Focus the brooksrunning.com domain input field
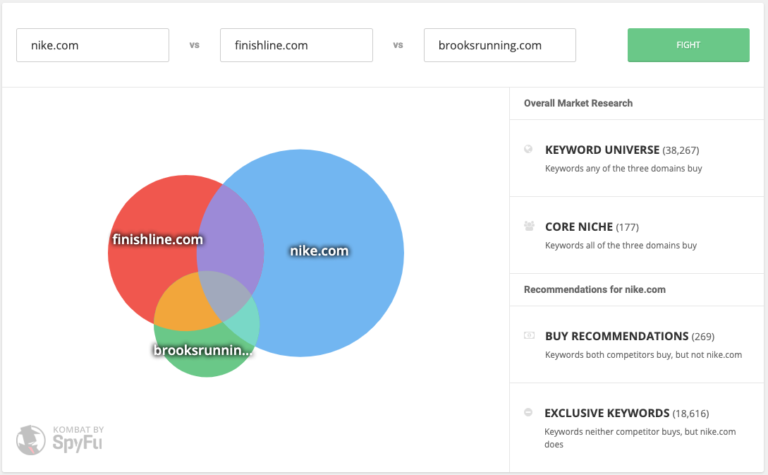Viewport: 768px width, 475px height. 500,45
